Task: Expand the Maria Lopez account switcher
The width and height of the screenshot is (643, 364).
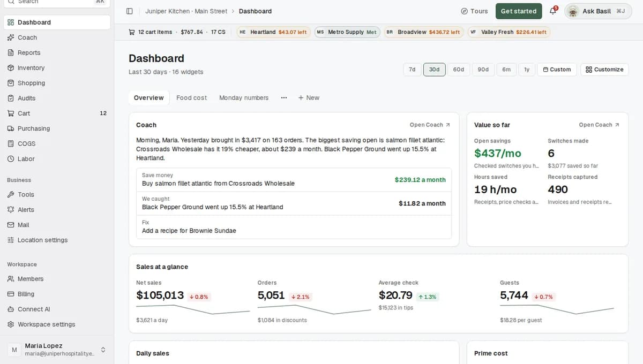Action: (57, 350)
